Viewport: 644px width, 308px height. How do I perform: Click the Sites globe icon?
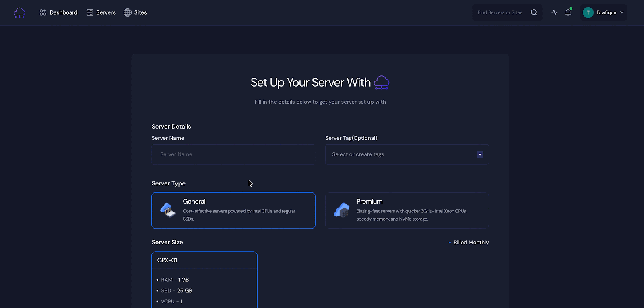128,12
